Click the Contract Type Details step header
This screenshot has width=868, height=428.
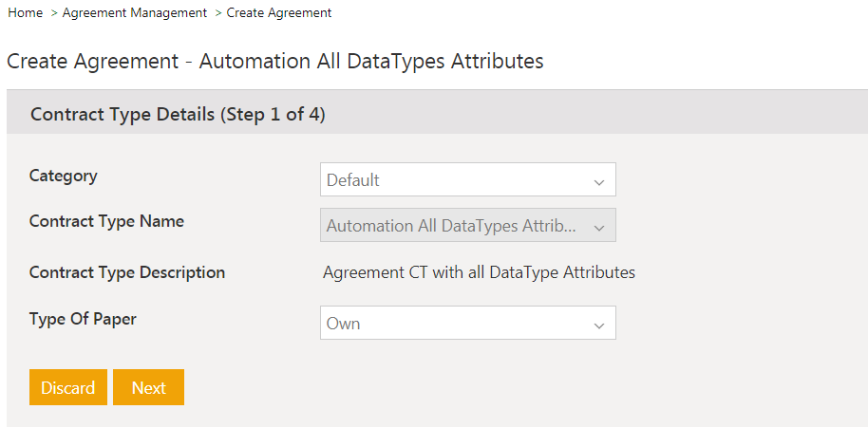click(178, 115)
